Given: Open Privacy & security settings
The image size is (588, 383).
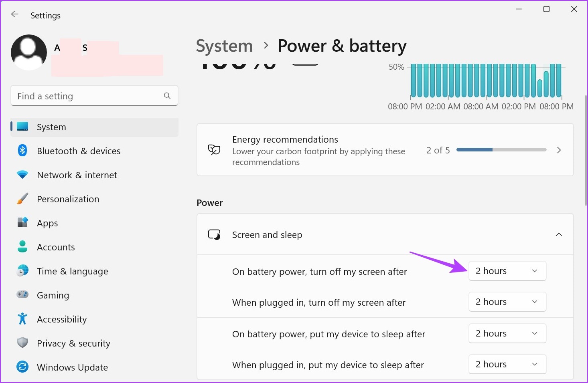Looking at the screenshot, I should 94,343.
